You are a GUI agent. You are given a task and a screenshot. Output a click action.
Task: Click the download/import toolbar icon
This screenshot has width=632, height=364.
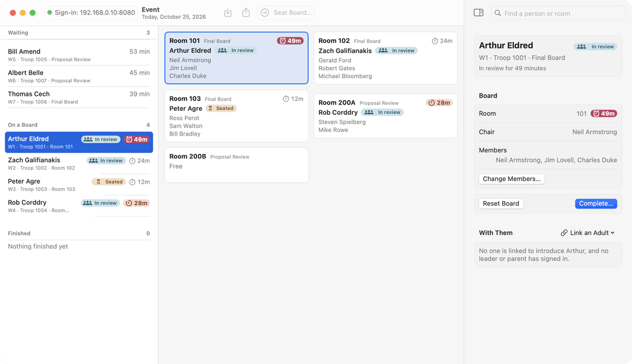click(x=228, y=13)
